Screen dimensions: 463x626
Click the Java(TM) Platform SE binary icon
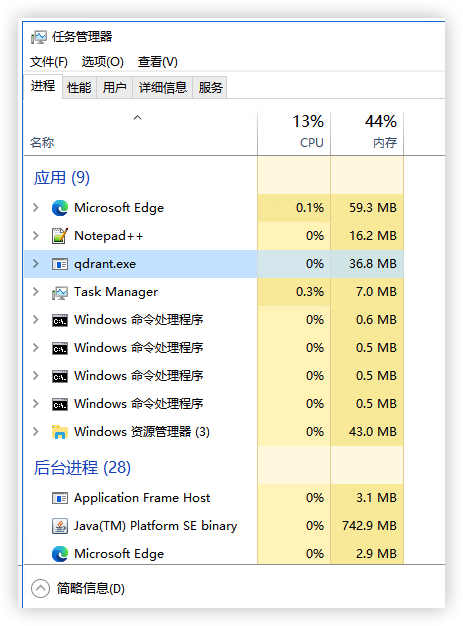tap(60, 526)
